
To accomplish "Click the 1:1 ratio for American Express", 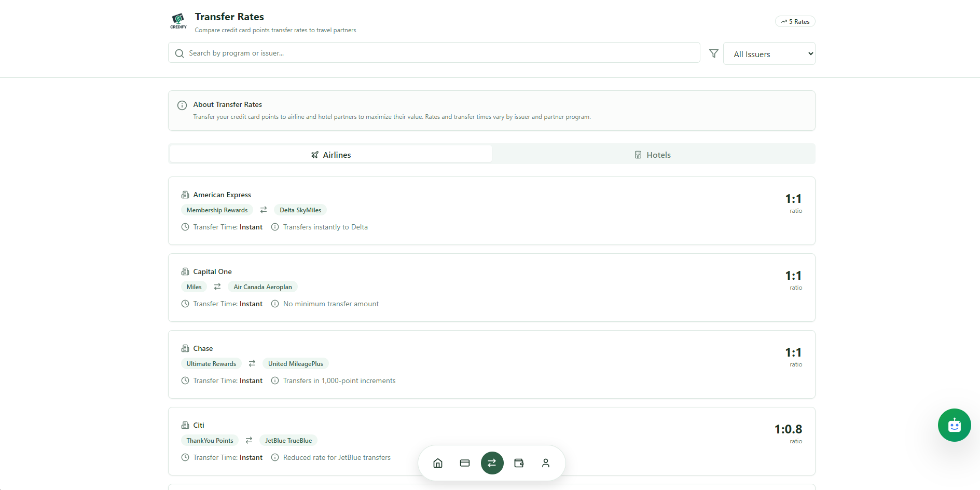I will point(793,199).
